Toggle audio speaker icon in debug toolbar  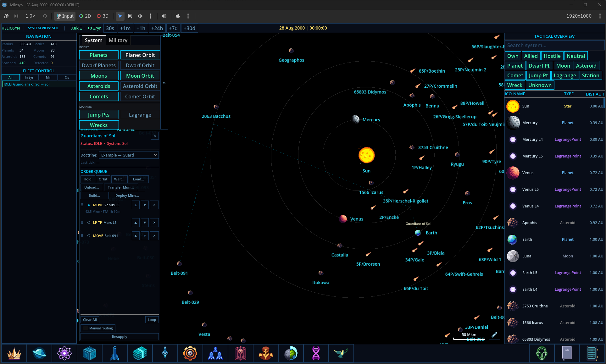point(164,16)
